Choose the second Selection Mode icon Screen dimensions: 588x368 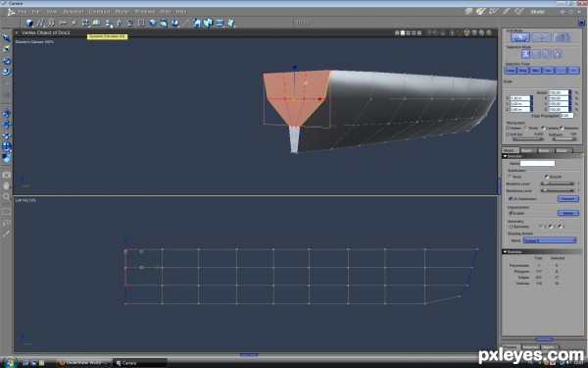point(536,54)
